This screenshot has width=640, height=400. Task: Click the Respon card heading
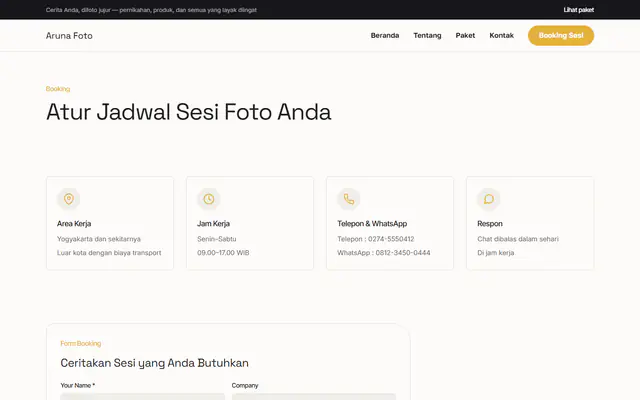(x=490, y=224)
